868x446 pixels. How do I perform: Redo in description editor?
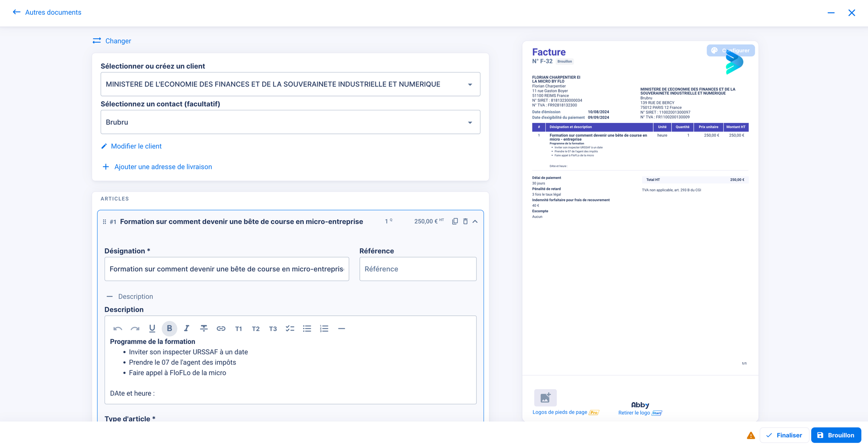[x=135, y=329]
